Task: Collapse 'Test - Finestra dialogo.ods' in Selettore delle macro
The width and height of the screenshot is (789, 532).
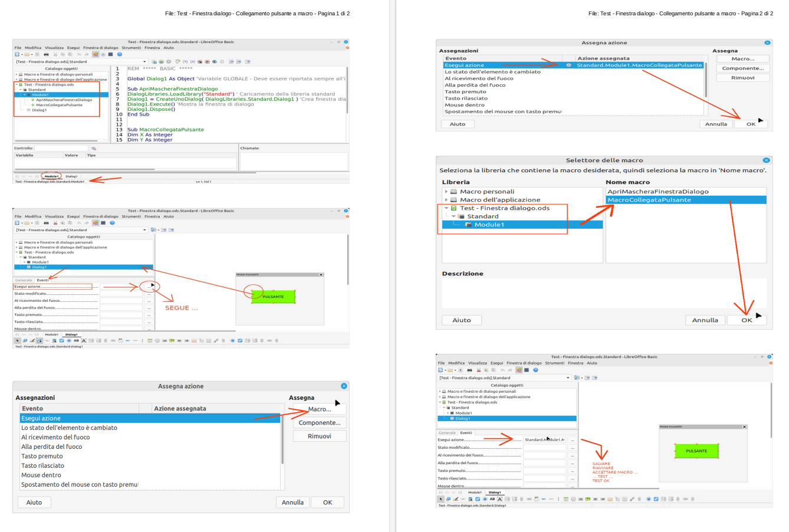Action: click(x=446, y=208)
